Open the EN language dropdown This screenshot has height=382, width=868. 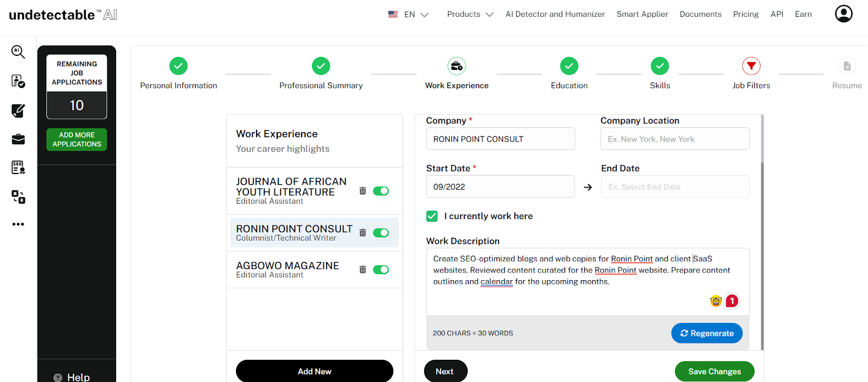pyautogui.click(x=409, y=15)
